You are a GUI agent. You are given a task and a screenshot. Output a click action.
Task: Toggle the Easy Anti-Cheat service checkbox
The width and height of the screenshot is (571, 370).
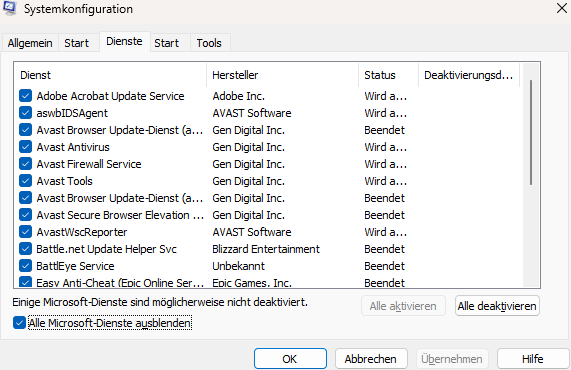[25, 282]
